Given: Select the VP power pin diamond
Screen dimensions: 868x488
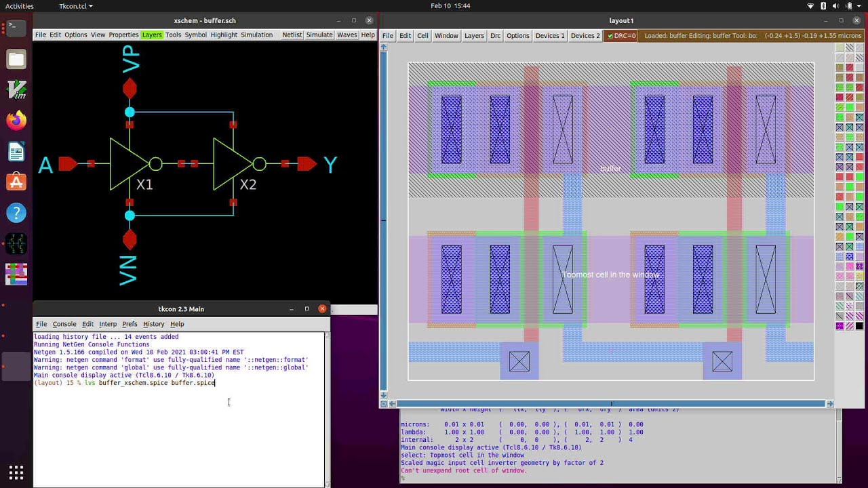Looking at the screenshot, I should 130,88.
